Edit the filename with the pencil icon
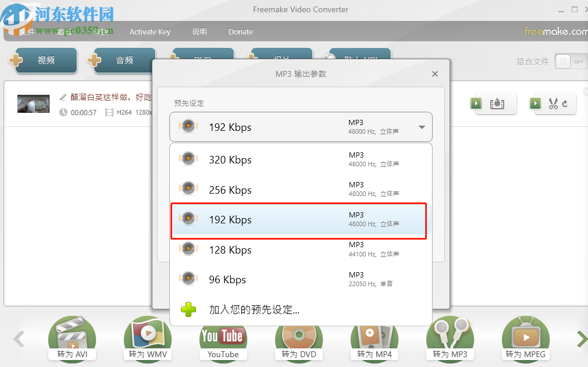The image size is (588, 367). (64, 97)
